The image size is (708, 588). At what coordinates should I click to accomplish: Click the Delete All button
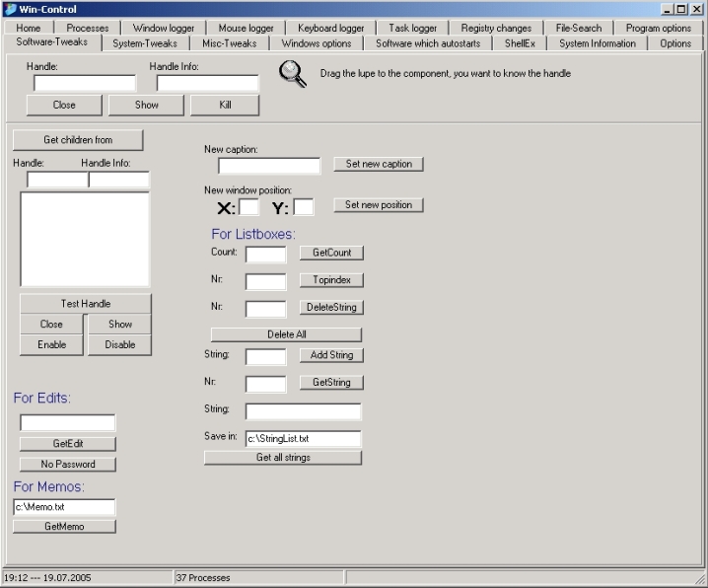point(286,334)
